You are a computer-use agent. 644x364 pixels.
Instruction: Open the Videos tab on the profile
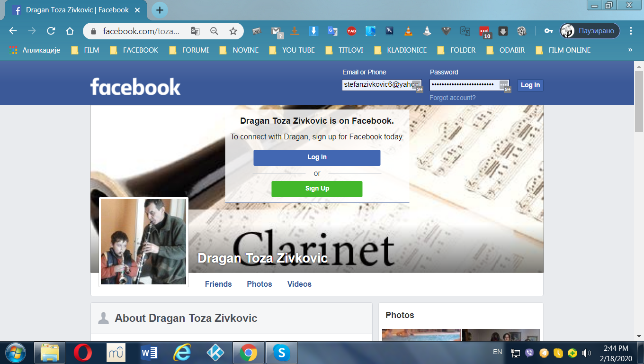coord(299,284)
